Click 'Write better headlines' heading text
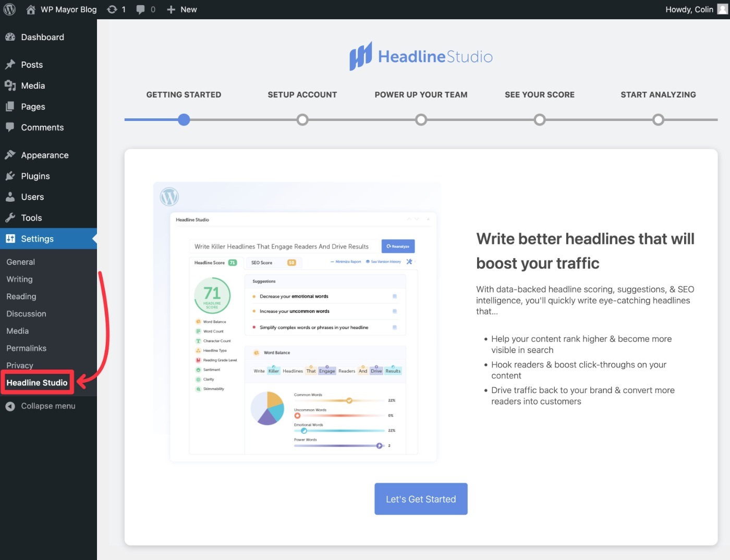This screenshot has height=560, width=730. point(585,251)
